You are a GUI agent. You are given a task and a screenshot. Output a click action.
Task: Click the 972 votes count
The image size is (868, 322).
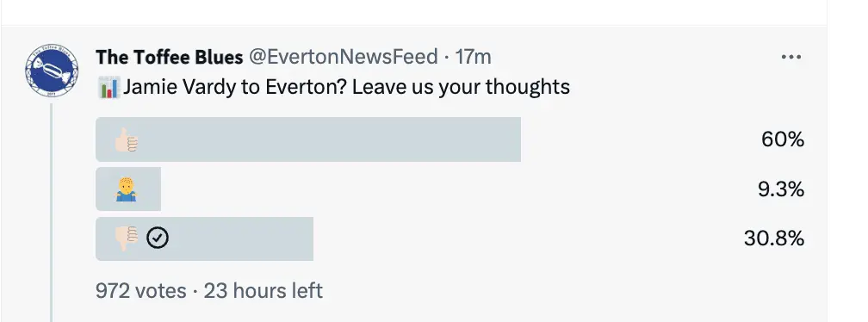141,290
